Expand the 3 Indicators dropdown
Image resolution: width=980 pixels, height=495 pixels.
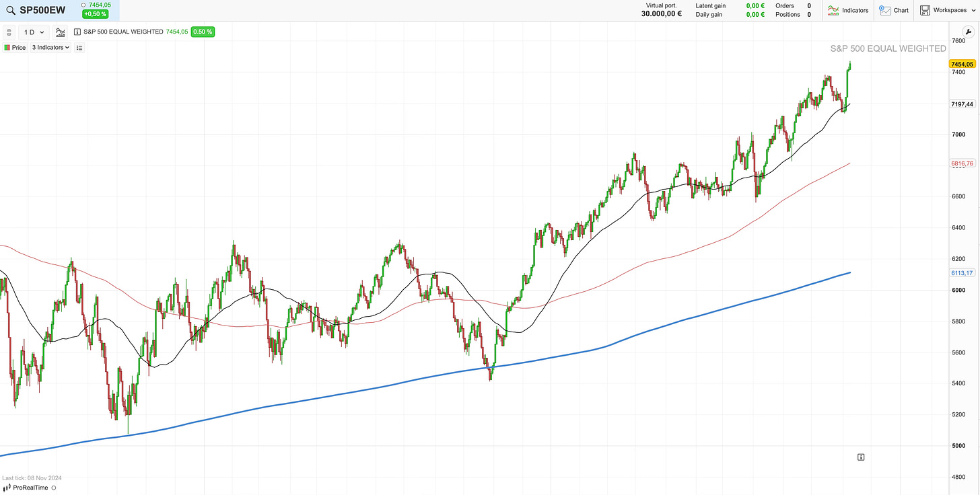[x=51, y=48]
